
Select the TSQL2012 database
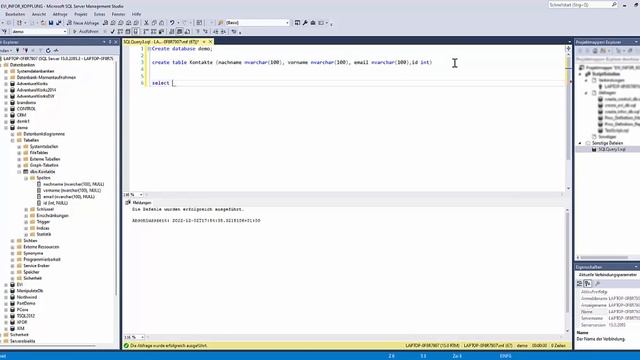tap(26, 316)
